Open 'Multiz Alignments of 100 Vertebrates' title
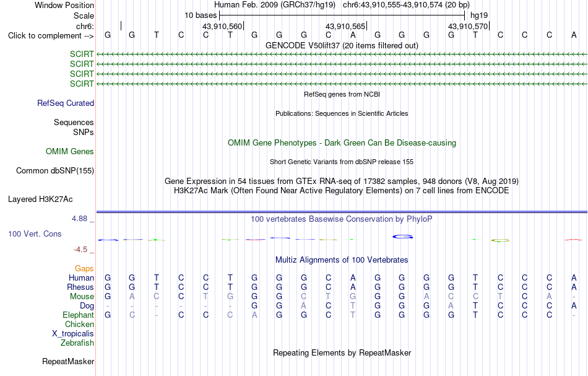588x376 pixels. click(x=342, y=260)
